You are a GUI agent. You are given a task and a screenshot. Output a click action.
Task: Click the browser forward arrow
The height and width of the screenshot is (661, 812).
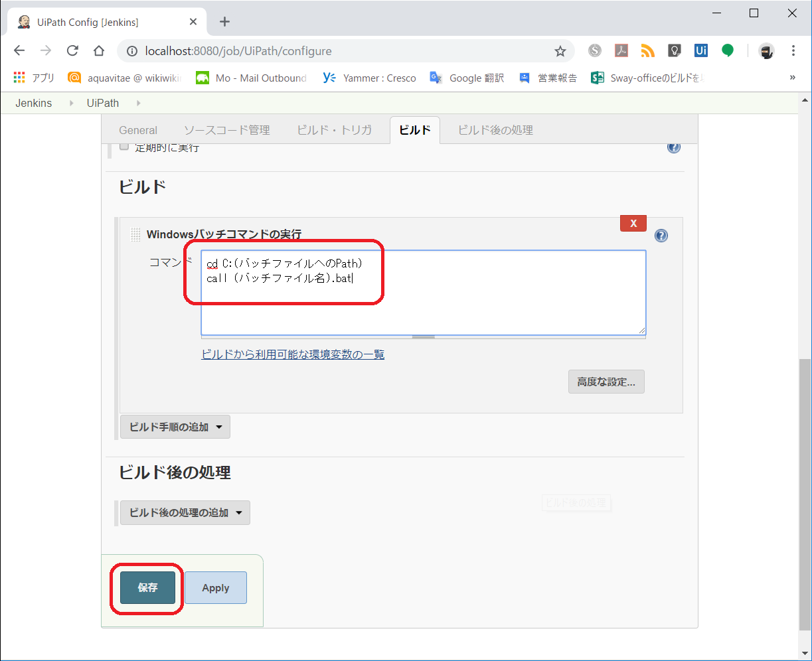46,51
